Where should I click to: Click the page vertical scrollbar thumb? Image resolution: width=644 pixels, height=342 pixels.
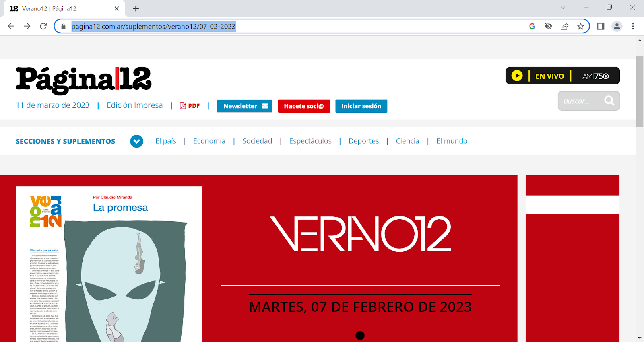point(640,91)
